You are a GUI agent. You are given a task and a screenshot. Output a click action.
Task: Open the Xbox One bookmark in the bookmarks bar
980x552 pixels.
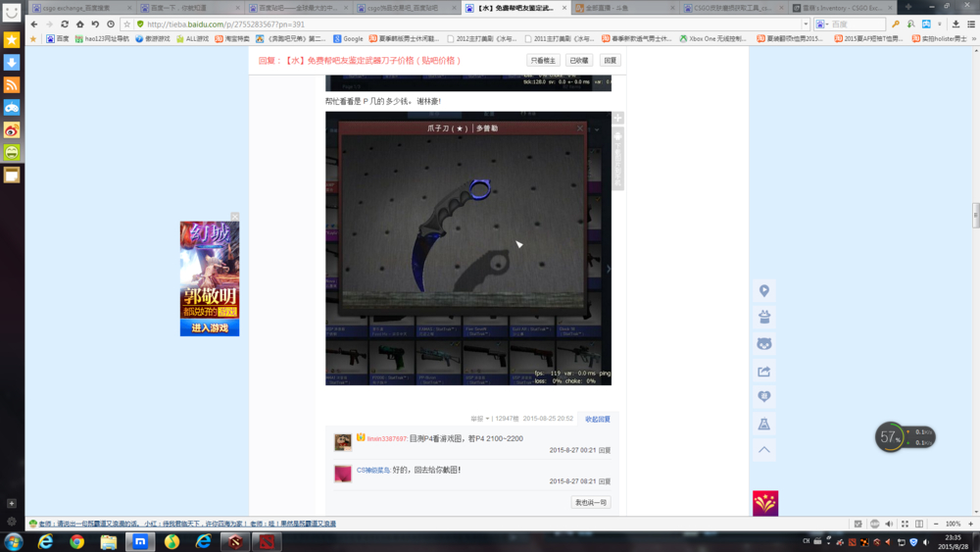tap(712, 39)
